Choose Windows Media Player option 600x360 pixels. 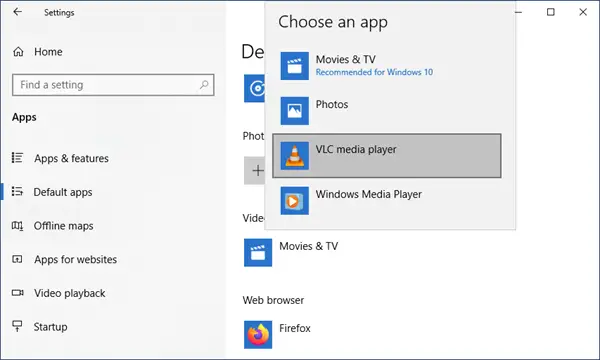click(387, 201)
